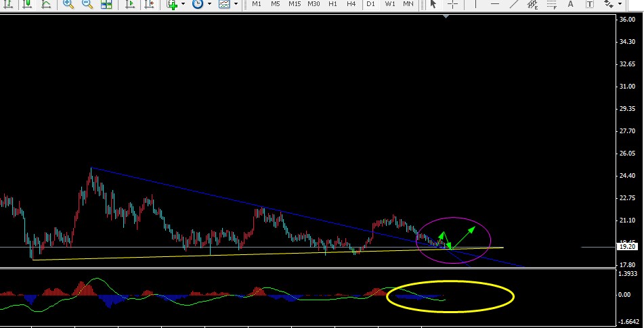Select M5 timeframe
Viewport: 644px width, 328px height.
tap(275, 3)
